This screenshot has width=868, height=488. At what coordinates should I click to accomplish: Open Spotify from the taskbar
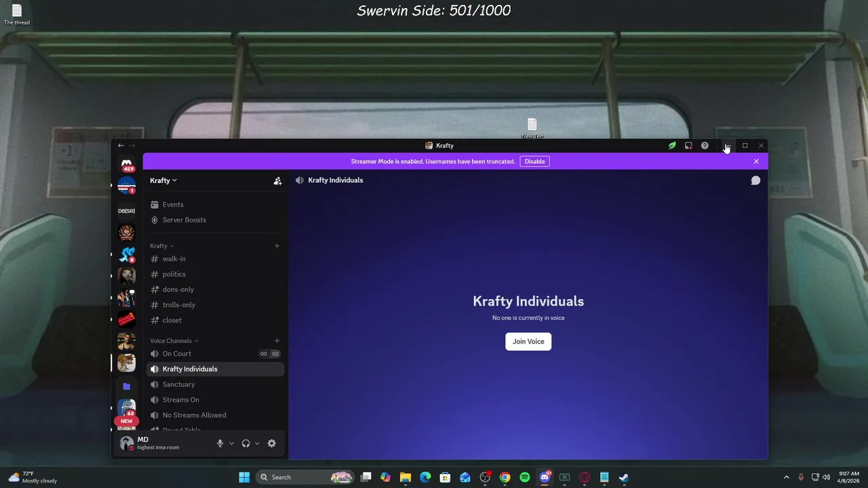click(x=525, y=477)
